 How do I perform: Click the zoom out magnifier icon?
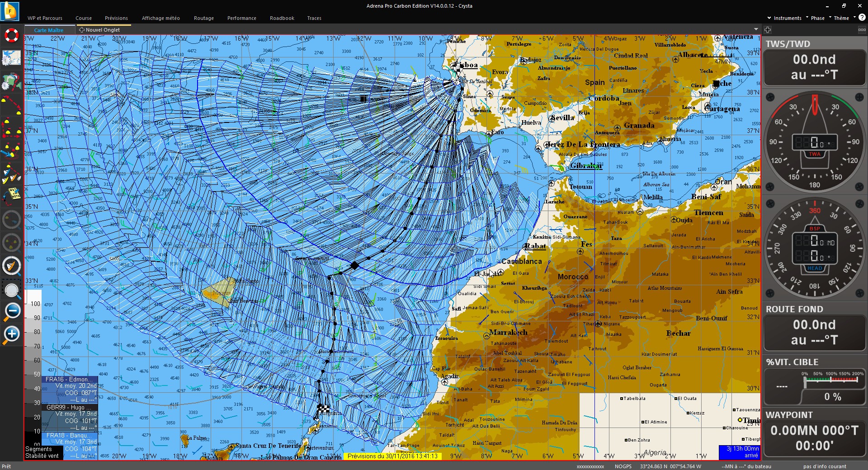11,311
